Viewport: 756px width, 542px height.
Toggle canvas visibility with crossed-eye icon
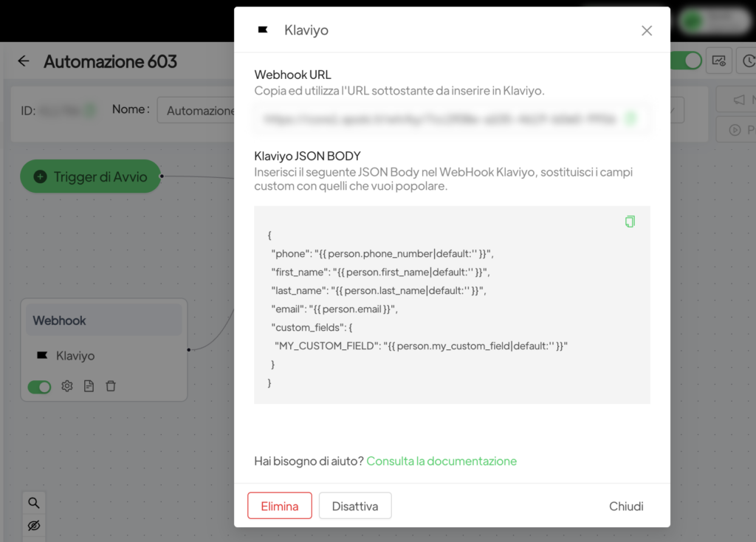point(34,526)
